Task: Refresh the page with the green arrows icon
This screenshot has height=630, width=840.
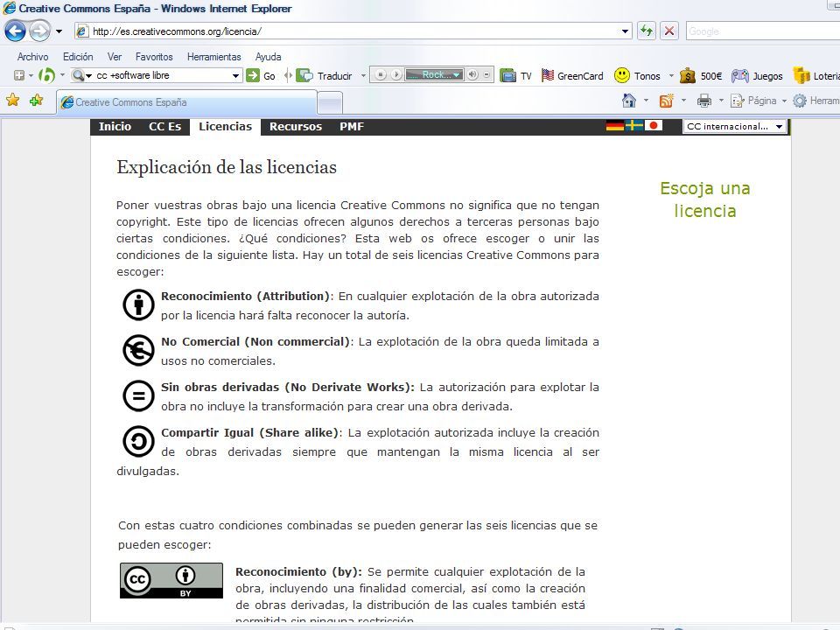Action: tap(647, 31)
